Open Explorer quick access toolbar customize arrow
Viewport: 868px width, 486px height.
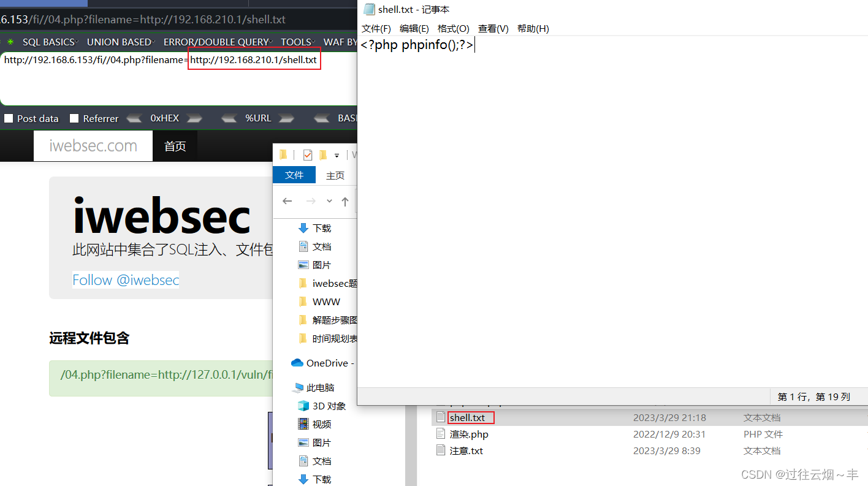coord(337,156)
